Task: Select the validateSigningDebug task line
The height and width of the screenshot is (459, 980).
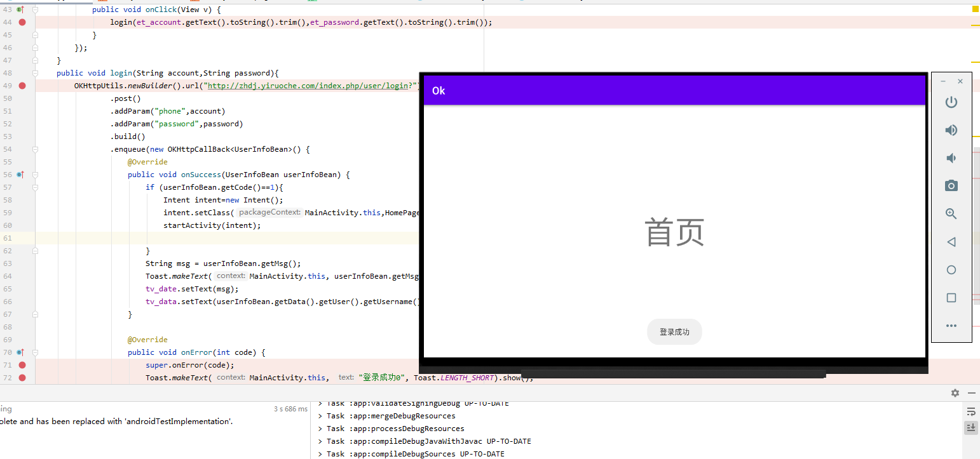Action: point(413,404)
